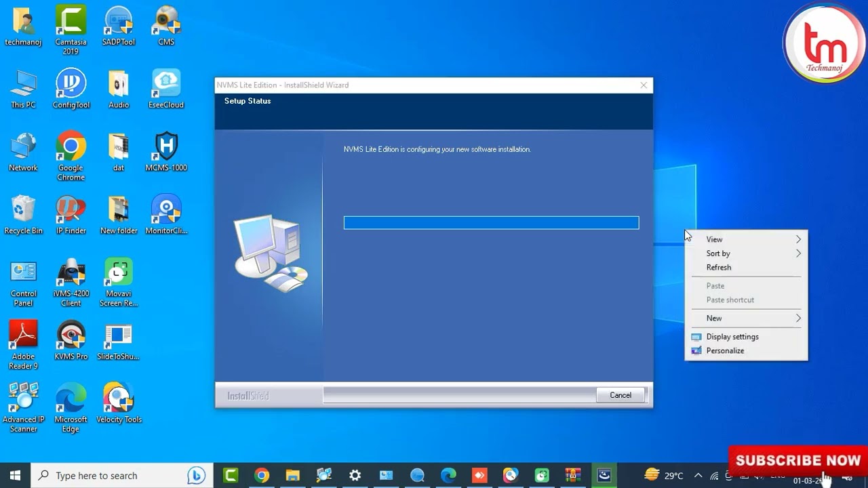The height and width of the screenshot is (488, 868).
Task: Select the New folder icon
Action: click(x=119, y=216)
